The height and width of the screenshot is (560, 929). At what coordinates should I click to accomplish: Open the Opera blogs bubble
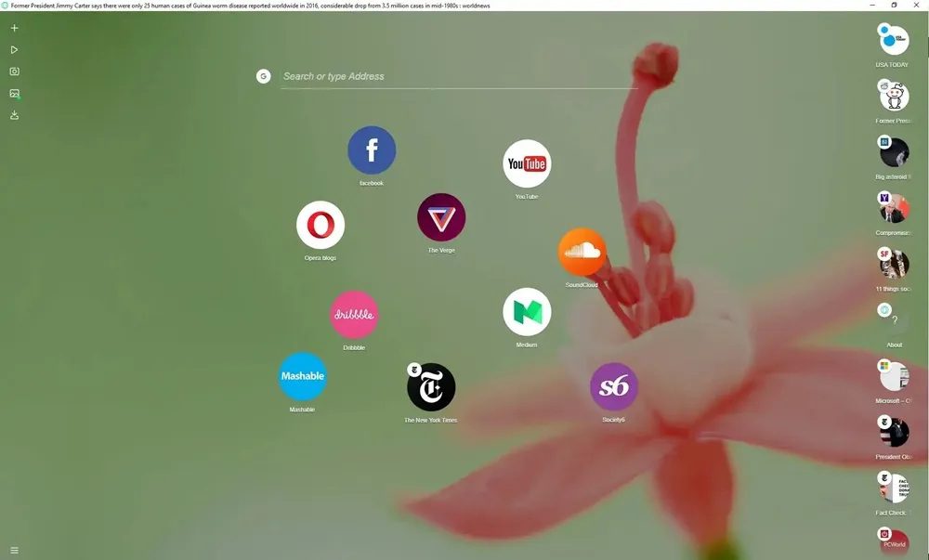point(321,225)
